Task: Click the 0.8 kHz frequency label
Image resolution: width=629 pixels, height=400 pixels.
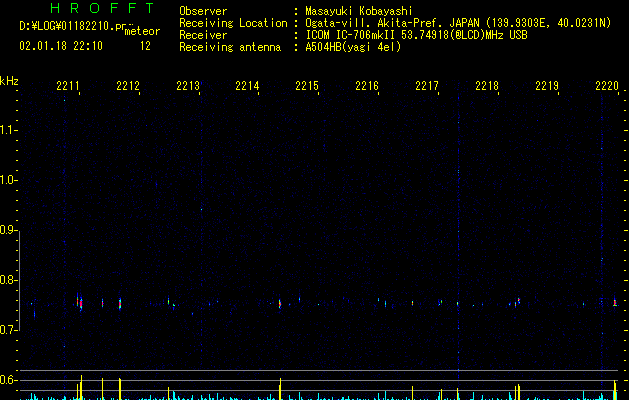Action: (8, 280)
